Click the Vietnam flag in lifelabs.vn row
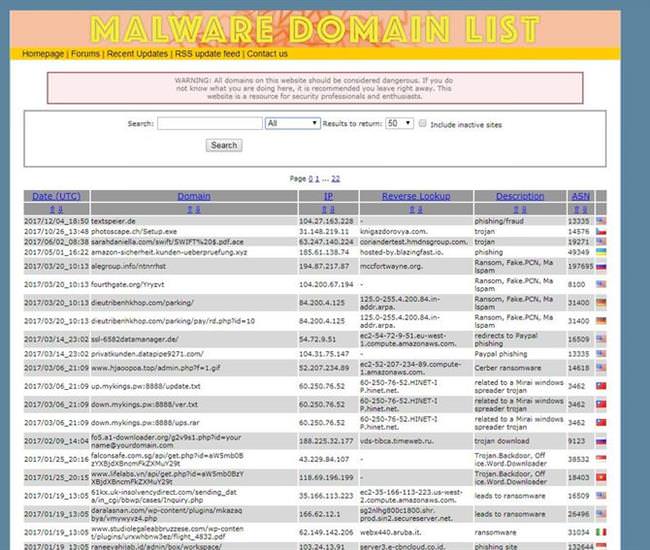650x550 pixels. point(601,477)
